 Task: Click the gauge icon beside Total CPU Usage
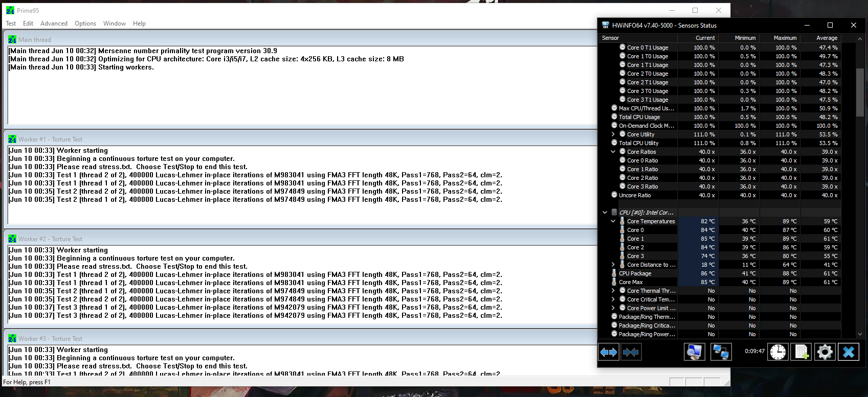614,116
